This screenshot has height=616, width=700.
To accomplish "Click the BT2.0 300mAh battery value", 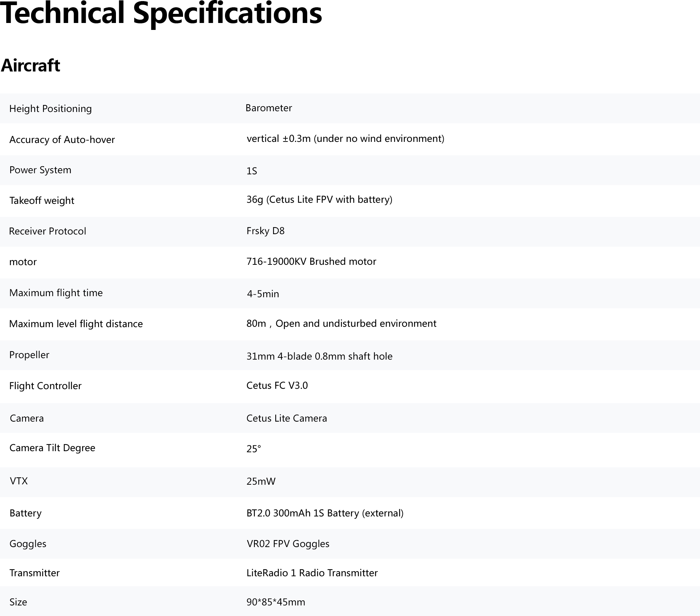I will pos(325,513).
